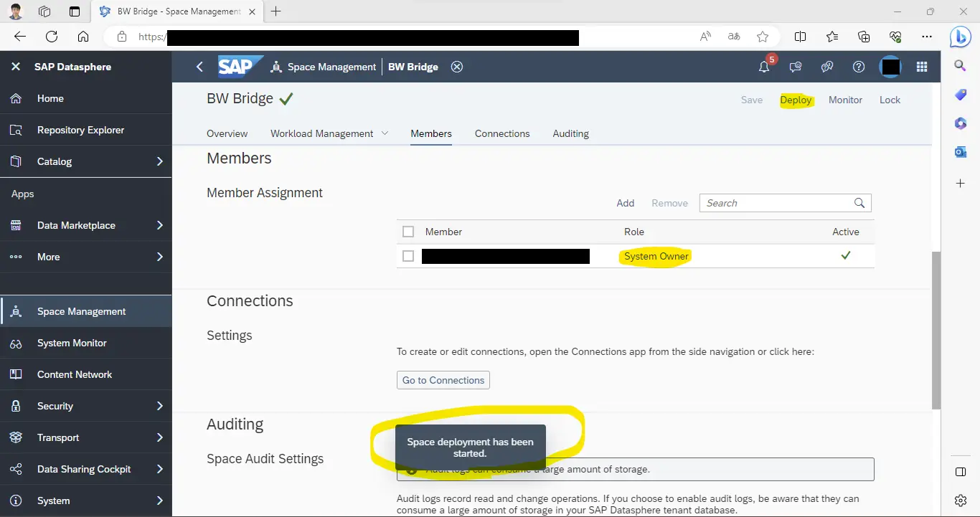980x517 pixels.
Task: Open System Monitor
Action: pyautogui.click(x=86, y=343)
